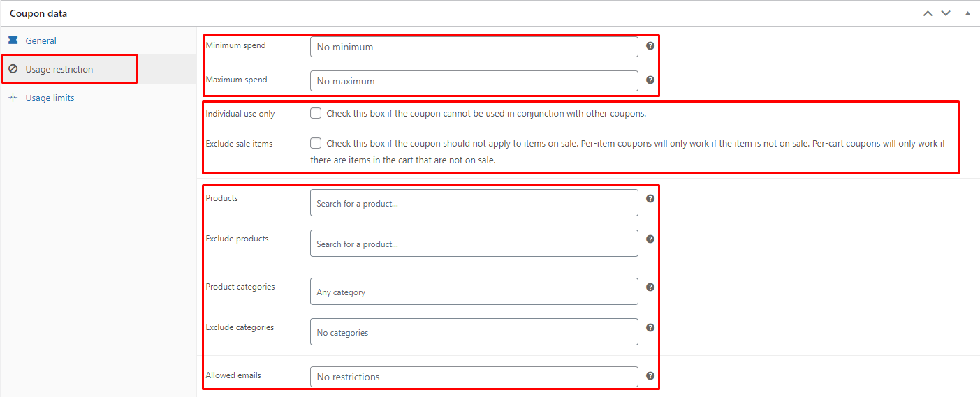Switch to the Usage limits tab
The width and height of the screenshot is (980, 397).
50,98
